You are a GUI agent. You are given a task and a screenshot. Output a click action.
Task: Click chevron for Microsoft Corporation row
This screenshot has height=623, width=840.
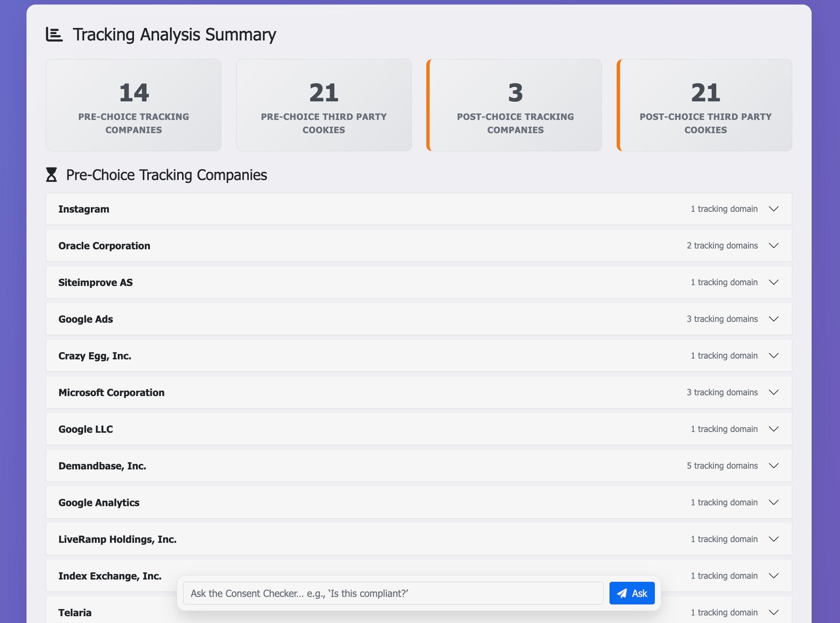[774, 393]
